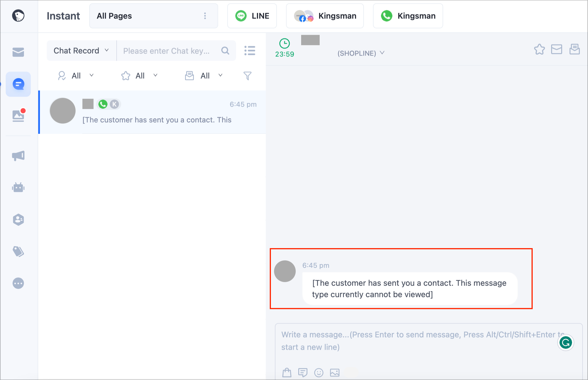Click the 6:45 pm timestamp above the message

316,265
